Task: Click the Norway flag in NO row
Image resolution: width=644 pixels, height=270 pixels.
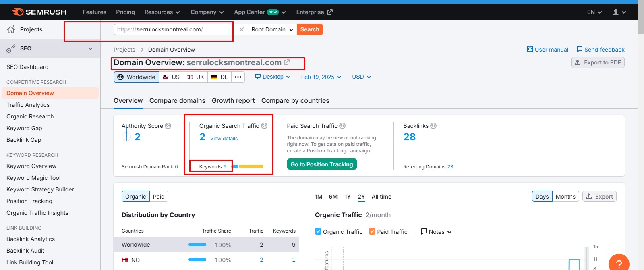Action: 125,260
